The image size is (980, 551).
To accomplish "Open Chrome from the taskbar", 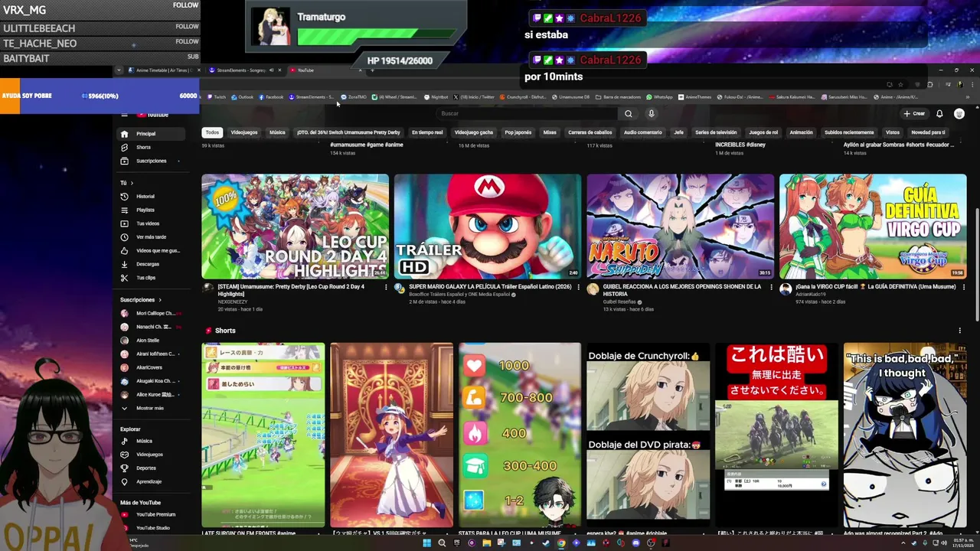I will point(561,543).
